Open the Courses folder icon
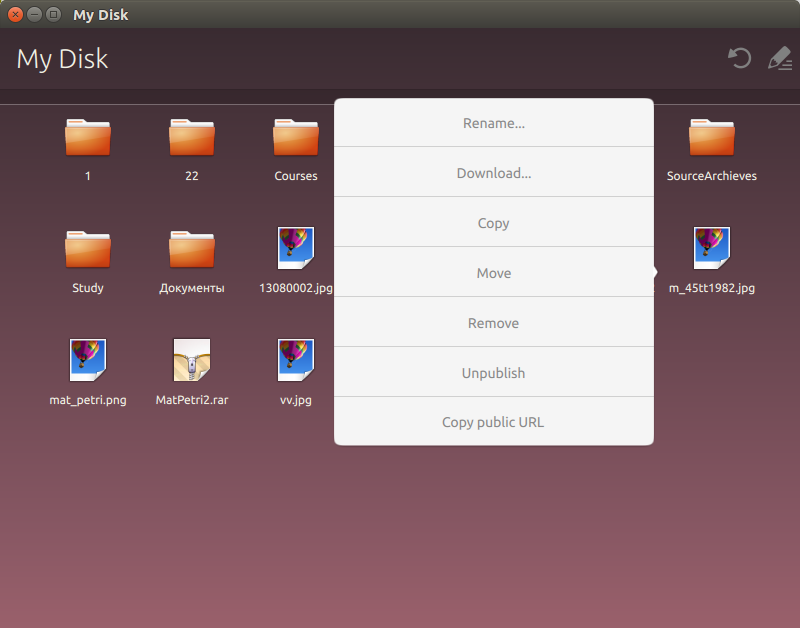 [296, 137]
